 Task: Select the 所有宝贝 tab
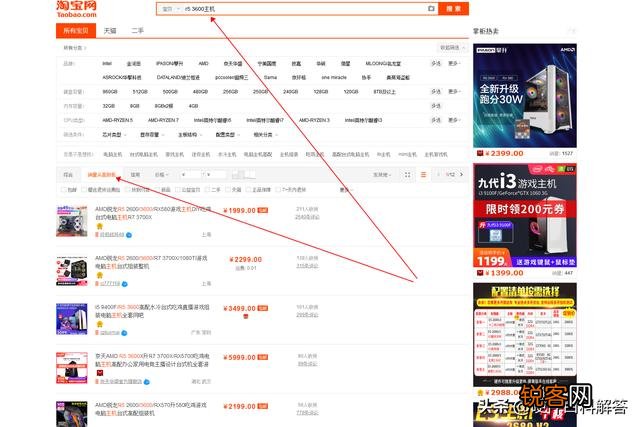coord(76,31)
